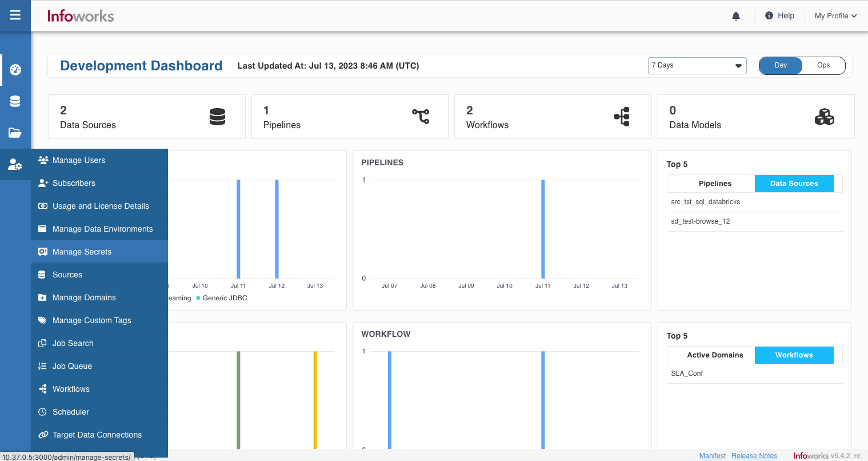
Task: Open the admin user-gear sidebar icon
Action: 15,165
